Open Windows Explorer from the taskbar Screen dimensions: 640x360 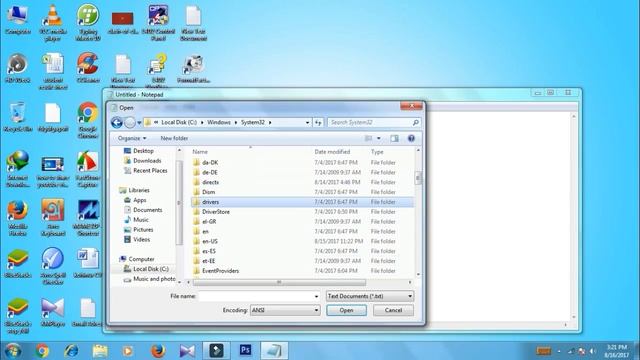pos(100,351)
